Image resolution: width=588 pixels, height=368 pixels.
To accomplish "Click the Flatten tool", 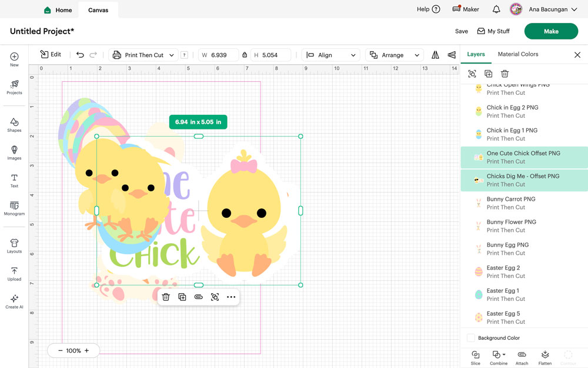I will pos(545,358).
